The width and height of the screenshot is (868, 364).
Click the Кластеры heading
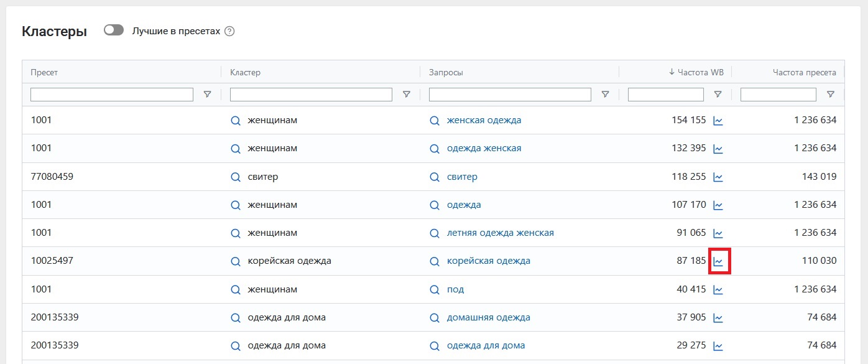[x=54, y=32]
